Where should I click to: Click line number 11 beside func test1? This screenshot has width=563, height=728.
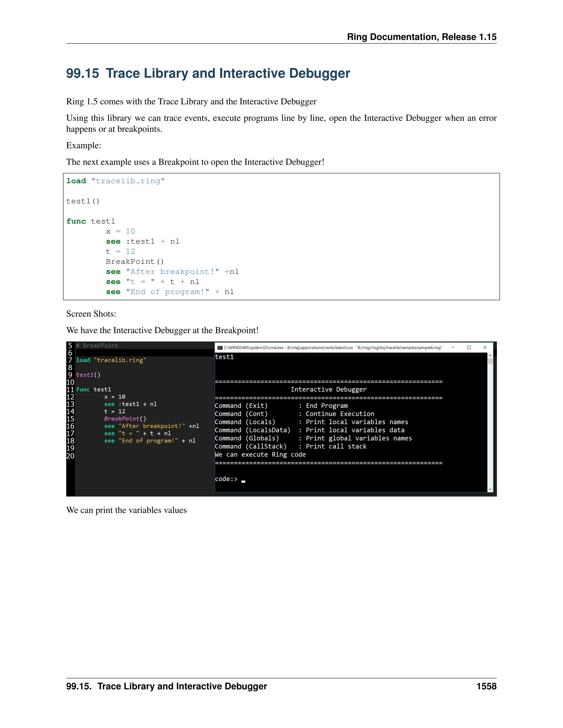point(70,389)
